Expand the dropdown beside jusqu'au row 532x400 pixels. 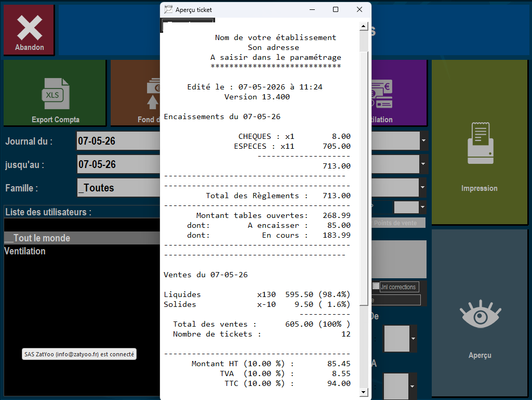pos(423,164)
